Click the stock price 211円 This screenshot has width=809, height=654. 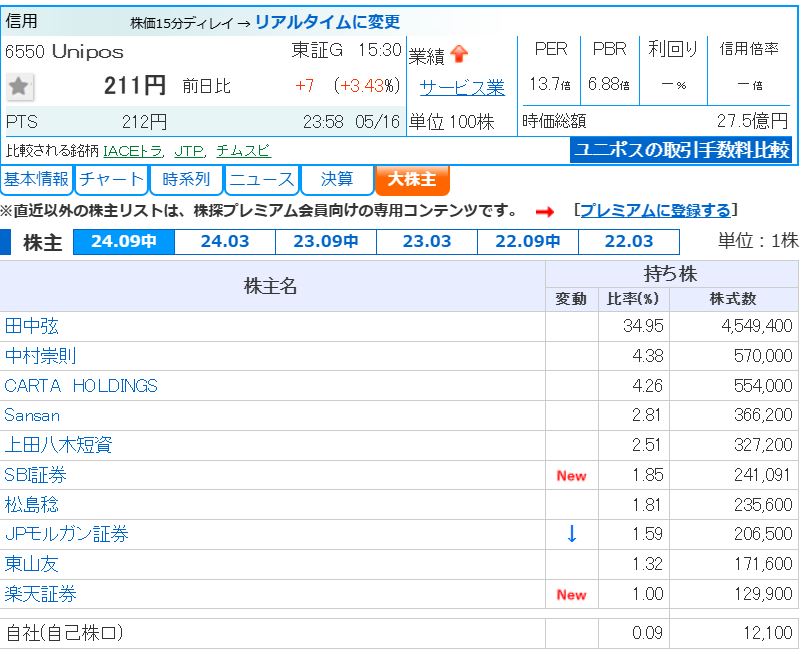point(135,86)
